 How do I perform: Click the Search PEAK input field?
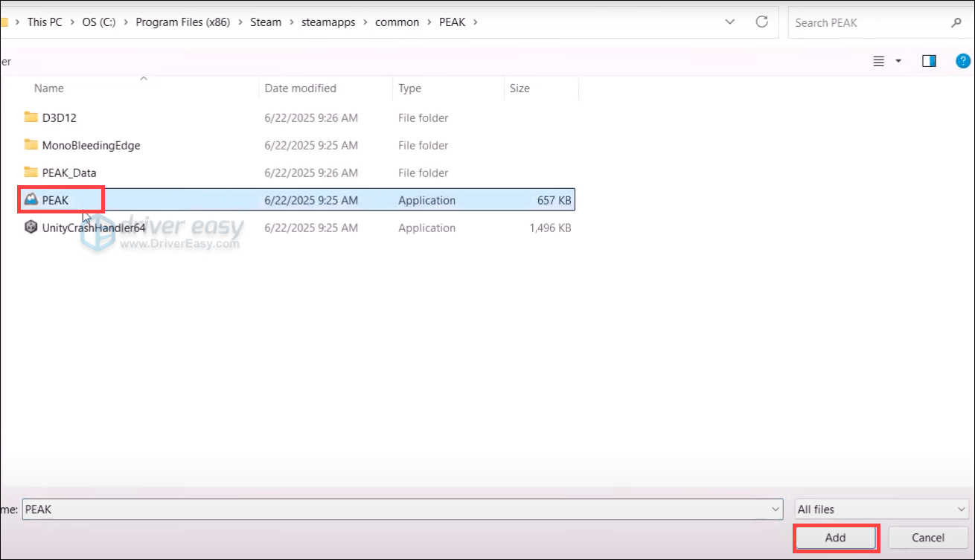867,23
